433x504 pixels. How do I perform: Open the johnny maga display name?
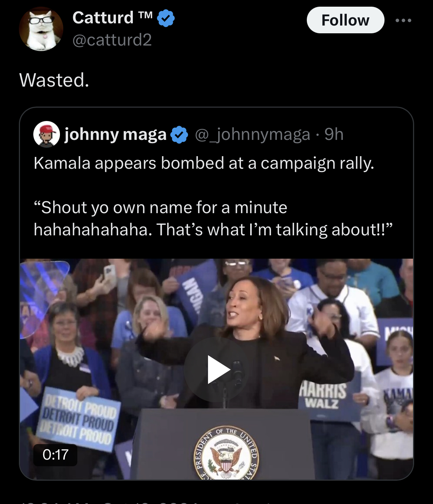[115, 134]
